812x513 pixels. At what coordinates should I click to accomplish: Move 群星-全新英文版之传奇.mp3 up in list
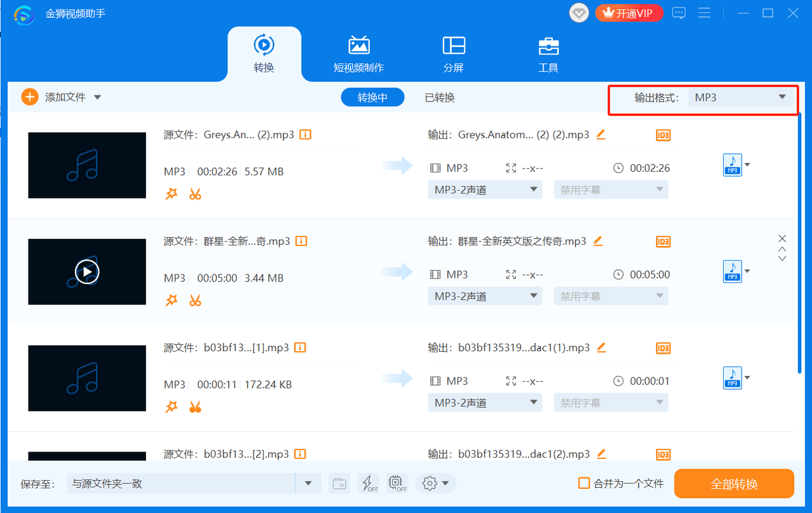coord(782,249)
